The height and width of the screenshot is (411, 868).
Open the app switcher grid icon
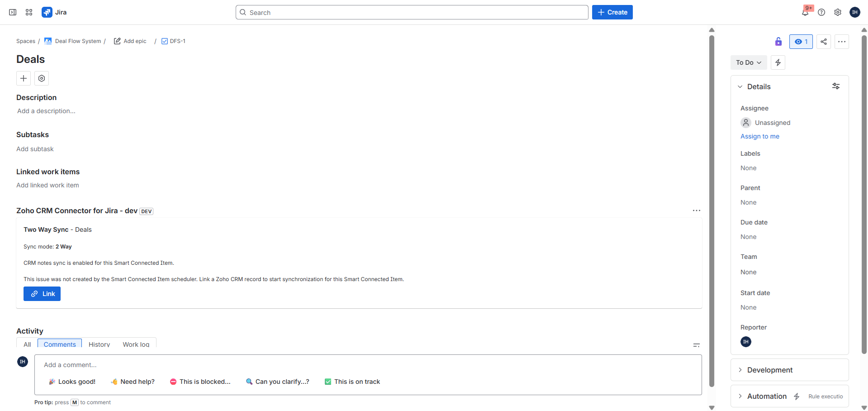click(28, 12)
